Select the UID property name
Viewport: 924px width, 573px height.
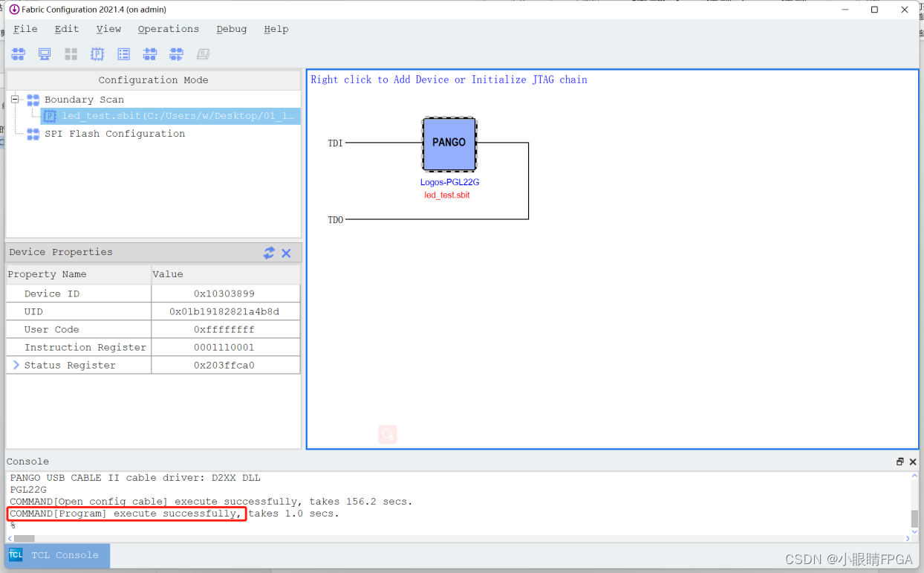pyautogui.click(x=33, y=311)
